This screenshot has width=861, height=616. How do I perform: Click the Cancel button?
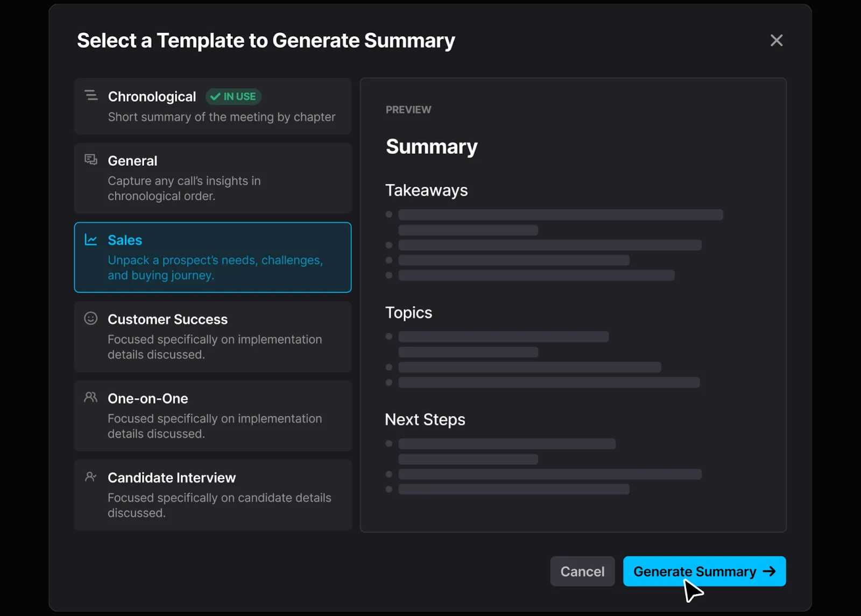[x=582, y=571]
